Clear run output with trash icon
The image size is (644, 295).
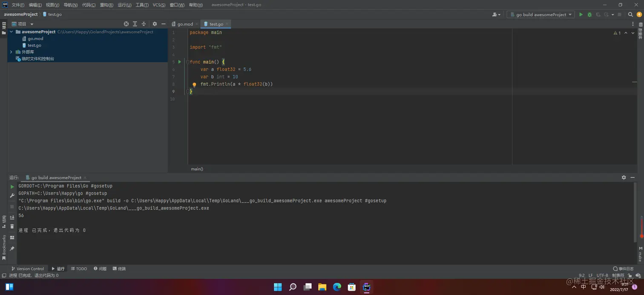[12, 226]
